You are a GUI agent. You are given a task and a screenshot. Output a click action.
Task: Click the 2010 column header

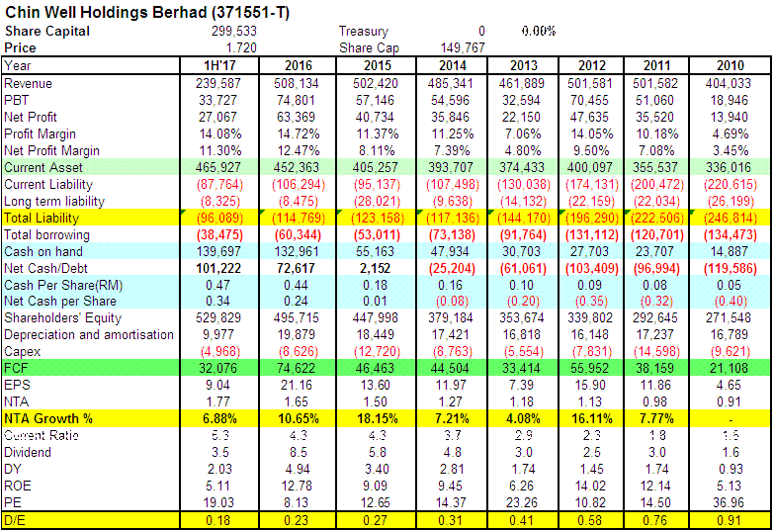click(731, 65)
